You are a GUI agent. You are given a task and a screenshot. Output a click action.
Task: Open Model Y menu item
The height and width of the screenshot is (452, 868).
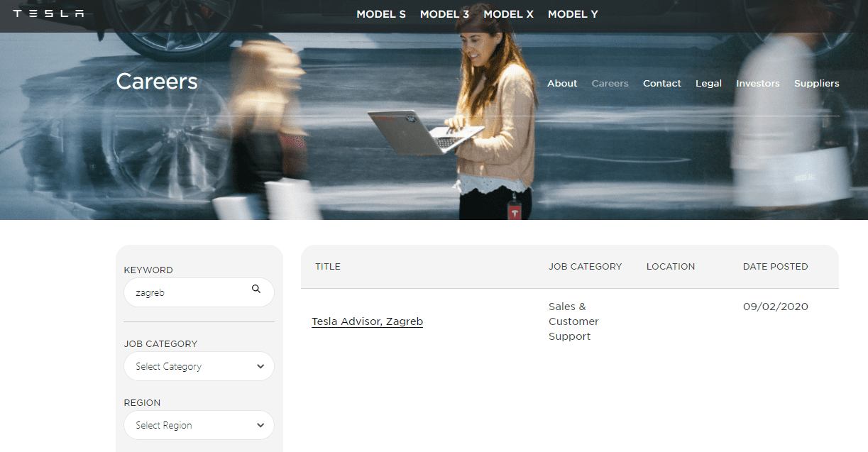pyautogui.click(x=573, y=14)
